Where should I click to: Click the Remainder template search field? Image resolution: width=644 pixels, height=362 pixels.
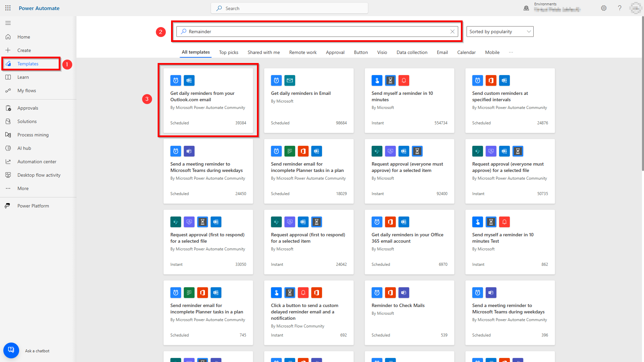pos(317,32)
